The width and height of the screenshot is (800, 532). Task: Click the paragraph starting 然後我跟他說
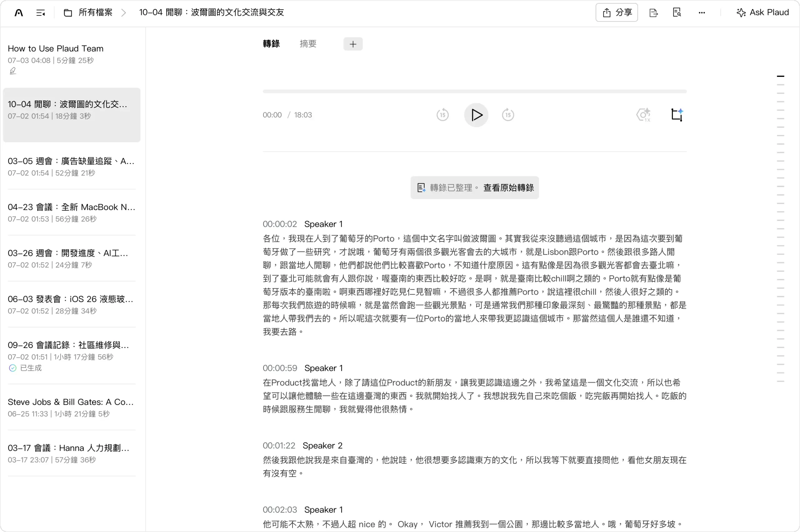(474, 466)
